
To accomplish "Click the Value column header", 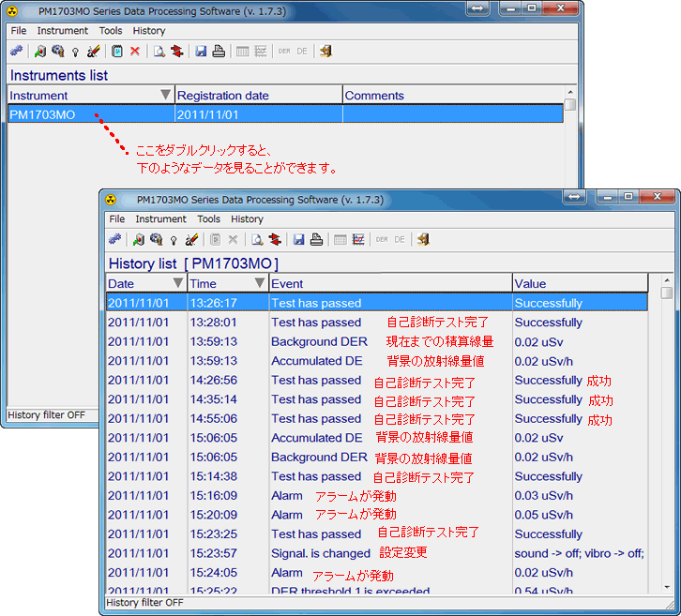I will coord(580,283).
